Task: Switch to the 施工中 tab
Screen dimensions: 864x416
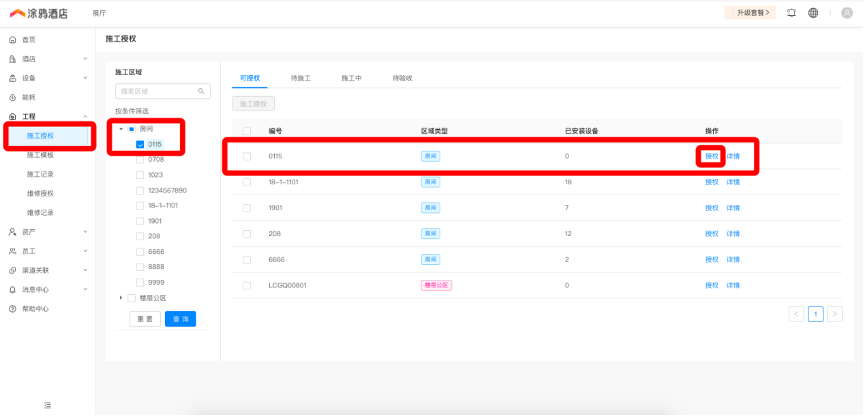Action: [352, 78]
